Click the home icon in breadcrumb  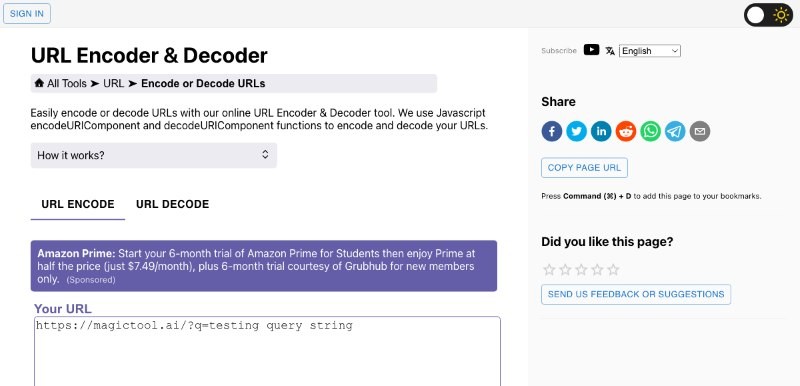[x=39, y=83]
